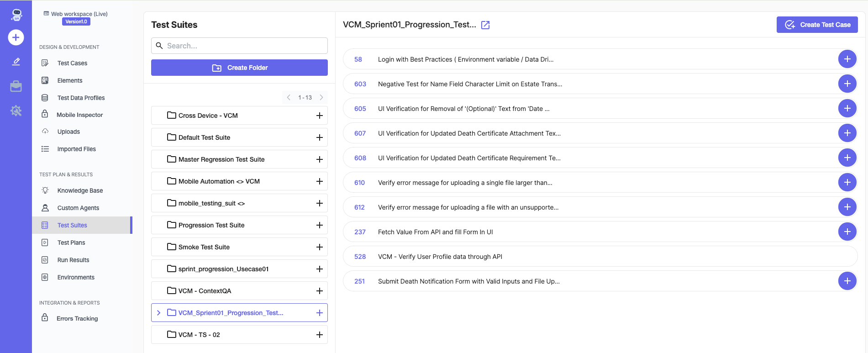Open the briefcase icon in left rail
The image size is (868, 353).
tap(16, 86)
